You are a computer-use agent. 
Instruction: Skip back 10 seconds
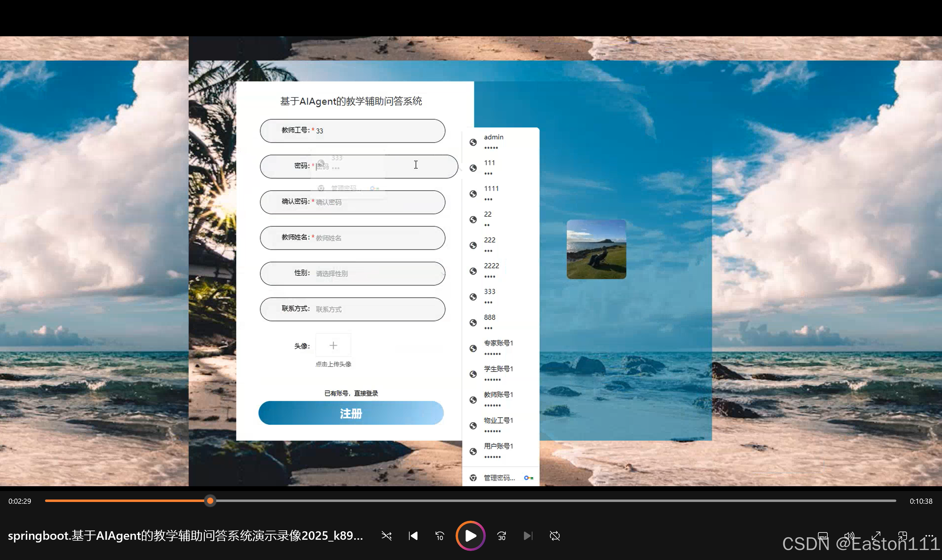click(x=440, y=536)
